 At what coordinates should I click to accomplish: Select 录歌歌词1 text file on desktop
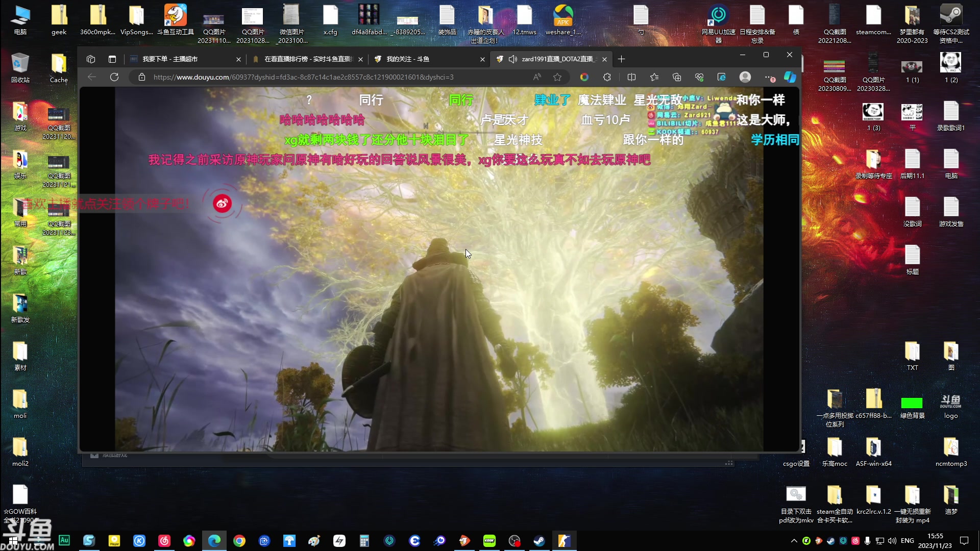pos(951,116)
